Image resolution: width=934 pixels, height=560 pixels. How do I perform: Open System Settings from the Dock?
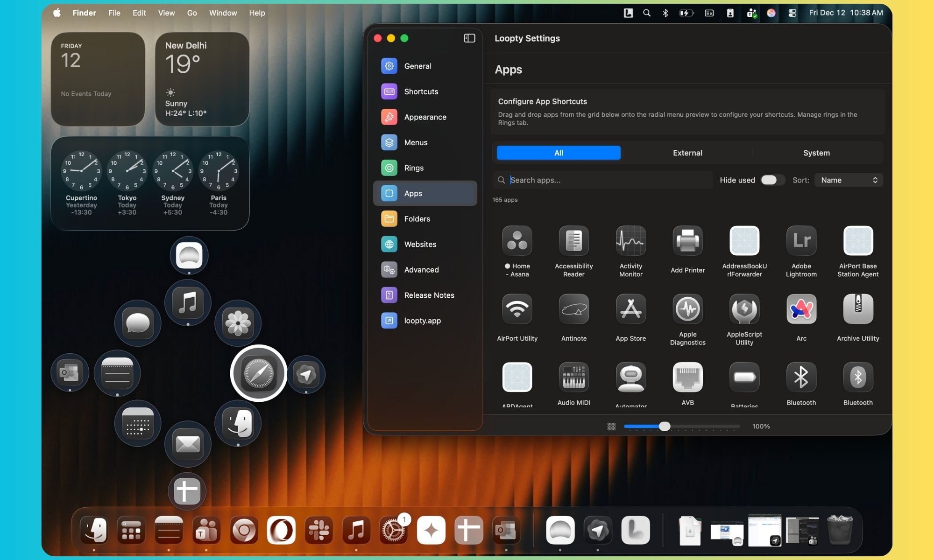(x=394, y=531)
